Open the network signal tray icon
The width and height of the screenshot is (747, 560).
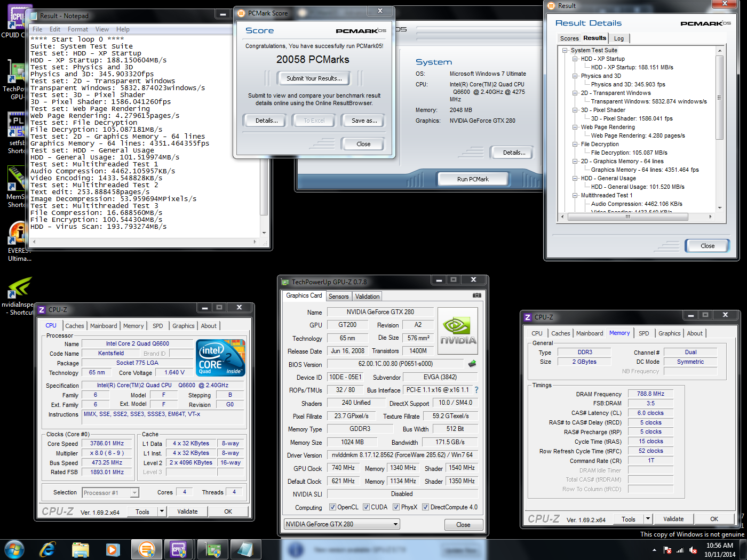tap(680, 550)
